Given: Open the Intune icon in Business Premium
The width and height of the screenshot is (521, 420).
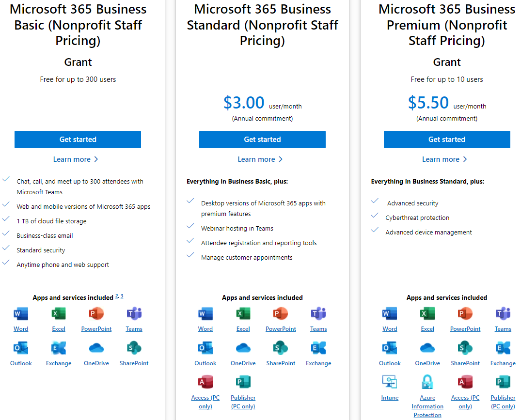Looking at the screenshot, I should [390, 382].
